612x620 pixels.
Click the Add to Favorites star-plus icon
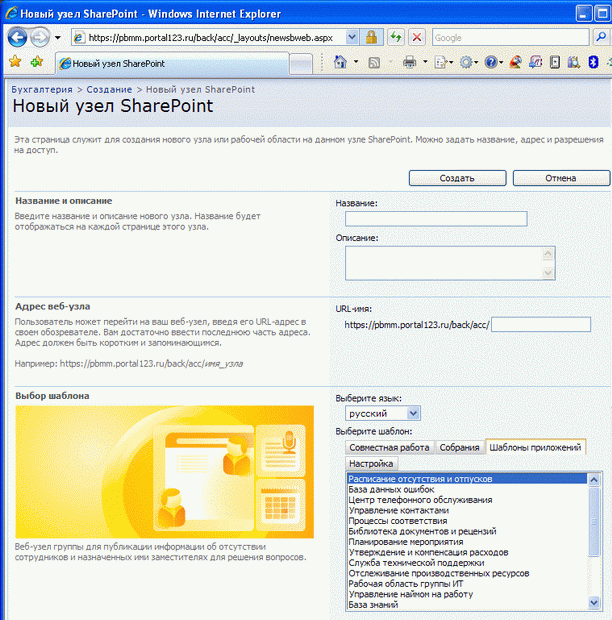pos(36,62)
